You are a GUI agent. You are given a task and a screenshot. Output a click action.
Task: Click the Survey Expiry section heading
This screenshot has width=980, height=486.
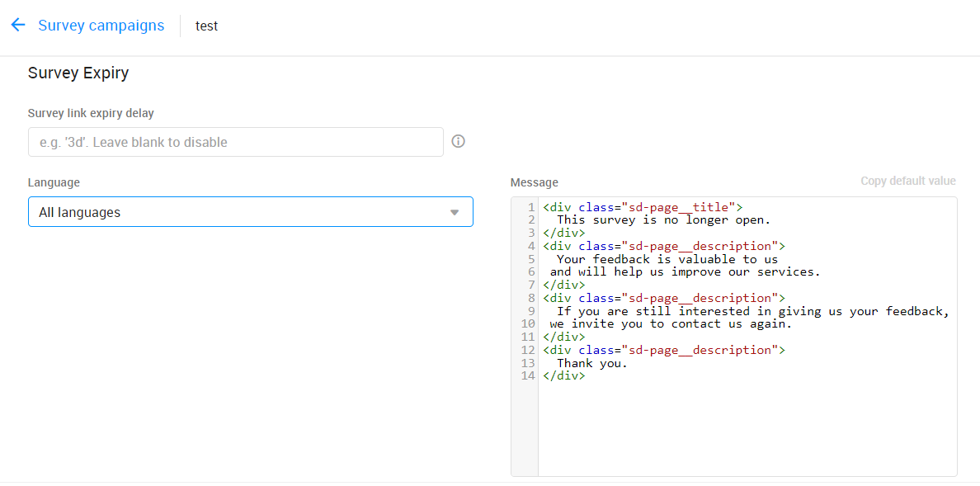pyautogui.click(x=78, y=73)
